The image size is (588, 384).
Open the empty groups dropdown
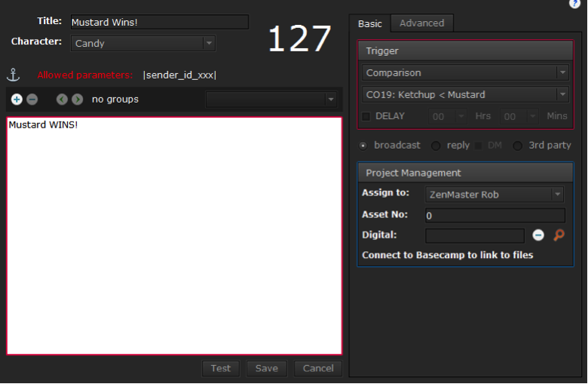[271, 100]
